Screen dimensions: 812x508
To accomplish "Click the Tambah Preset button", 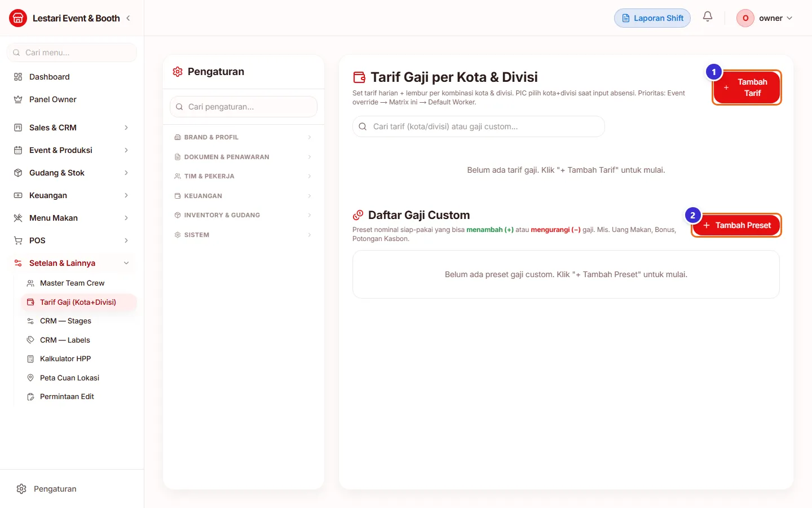I will pos(736,225).
